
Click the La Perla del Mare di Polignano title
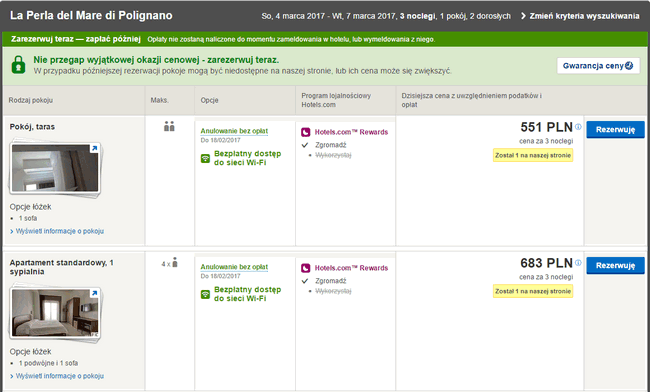tap(91, 15)
